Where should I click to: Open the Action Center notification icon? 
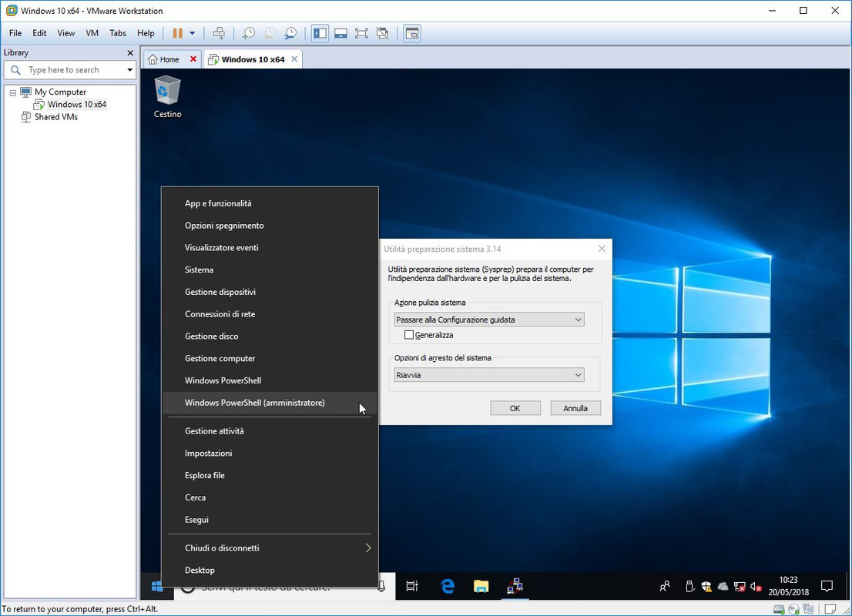tap(827, 587)
